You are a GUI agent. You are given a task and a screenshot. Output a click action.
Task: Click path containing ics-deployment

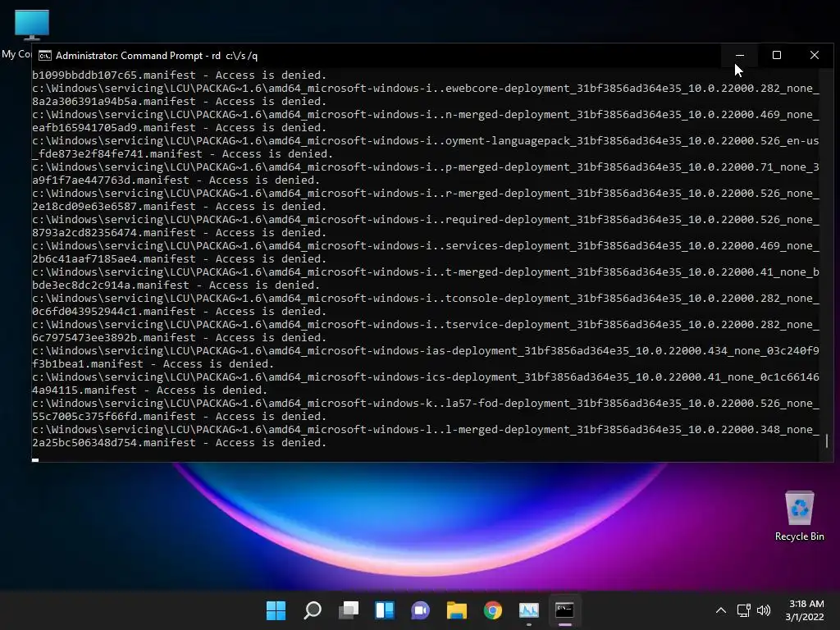(426, 377)
